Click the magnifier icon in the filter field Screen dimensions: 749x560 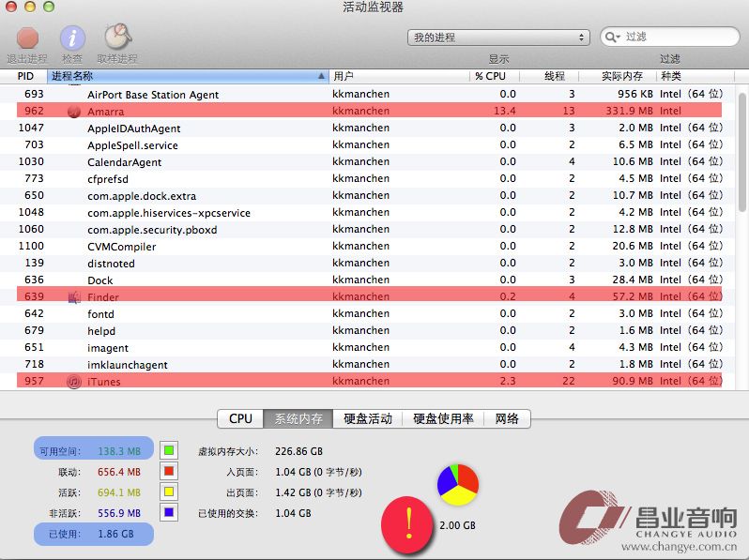pos(612,37)
